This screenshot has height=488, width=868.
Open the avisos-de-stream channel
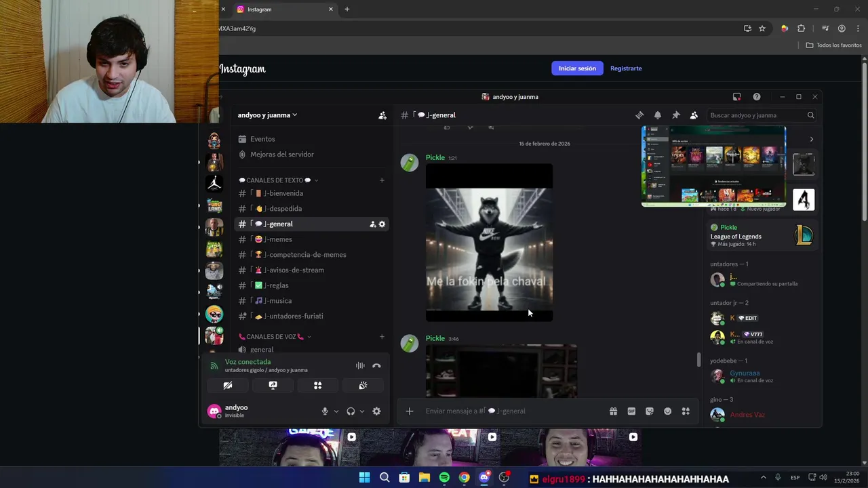(311, 270)
